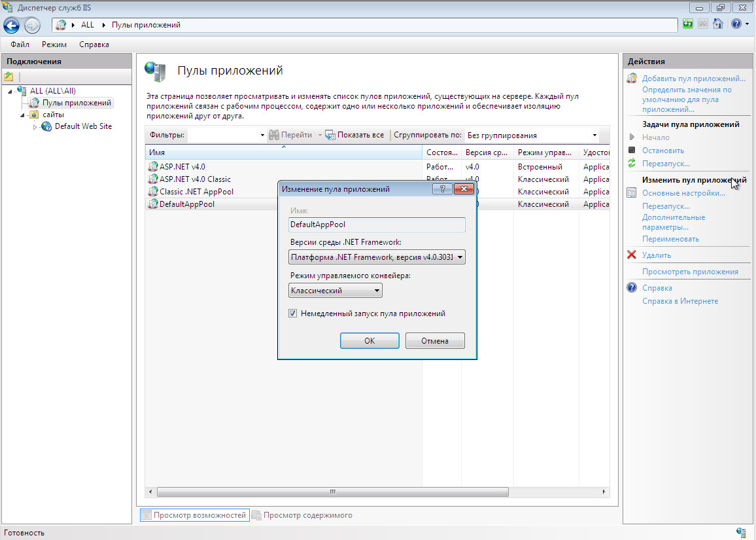The image size is (756, 540).
Task: Click Добавить пул приложений link
Action: pyautogui.click(x=693, y=78)
